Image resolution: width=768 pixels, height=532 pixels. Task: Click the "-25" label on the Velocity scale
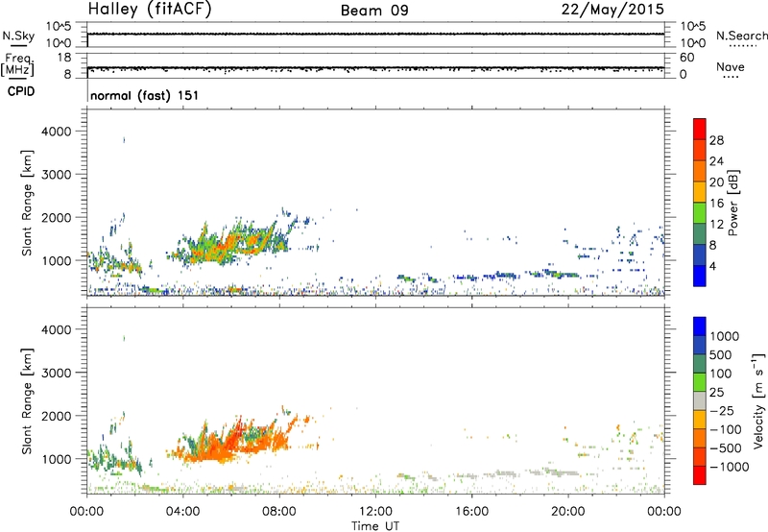(x=721, y=411)
